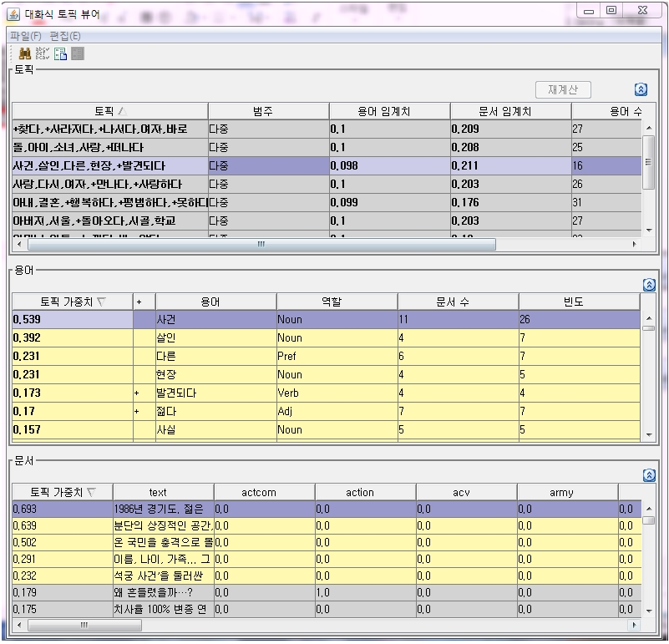
Task: Sort documents by 토픽 가중치 header in 문서 panel
Action: point(63,492)
